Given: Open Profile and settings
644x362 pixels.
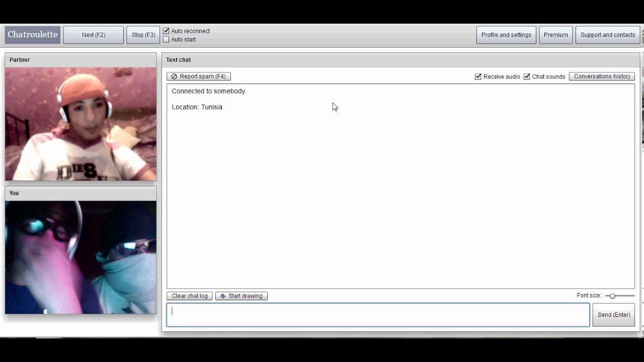Looking at the screenshot, I should tap(506, 35).
